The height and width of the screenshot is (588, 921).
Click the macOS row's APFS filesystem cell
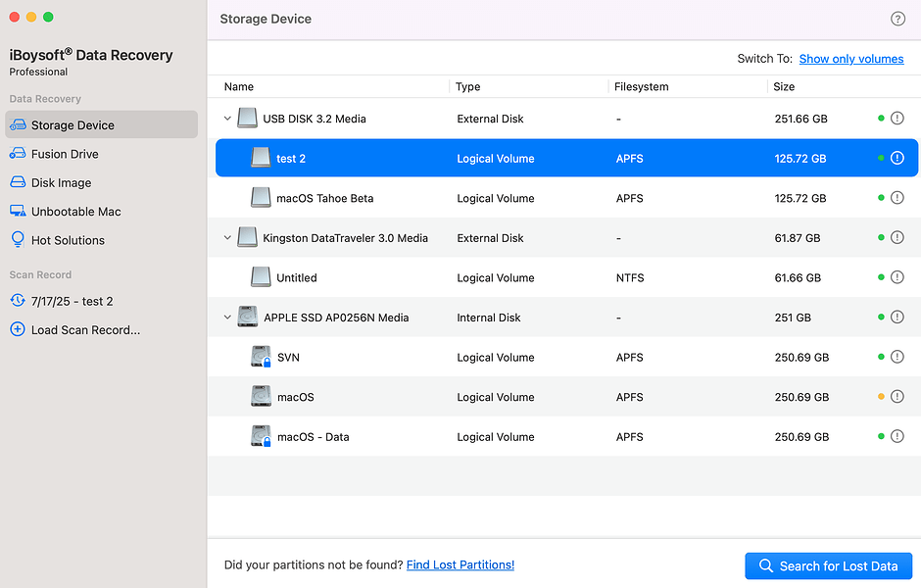(629, 397)
